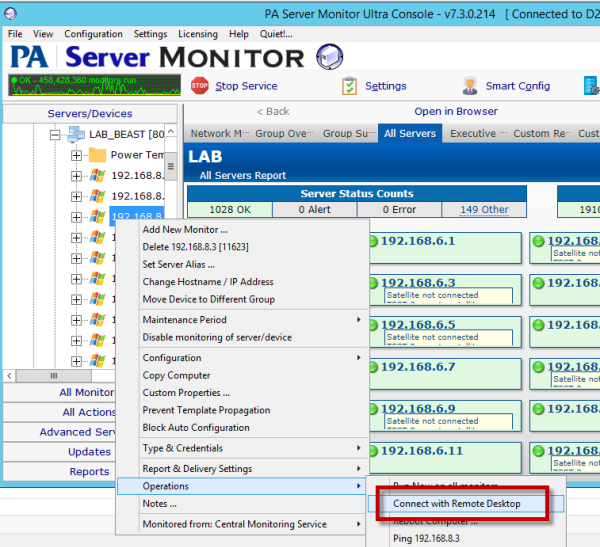Click the Servers/Devices panel header
This screenshot has width=600, height=547.
point(90,114)
